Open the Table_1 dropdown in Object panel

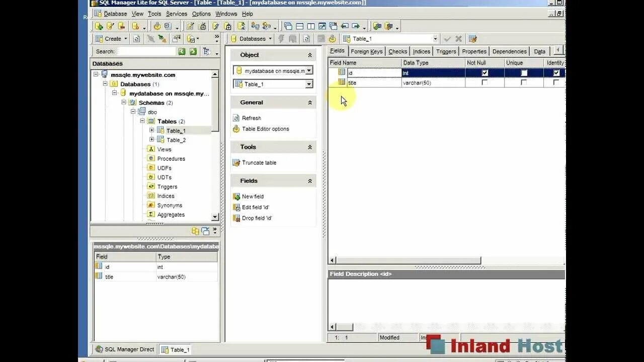[x=309, y=84]
